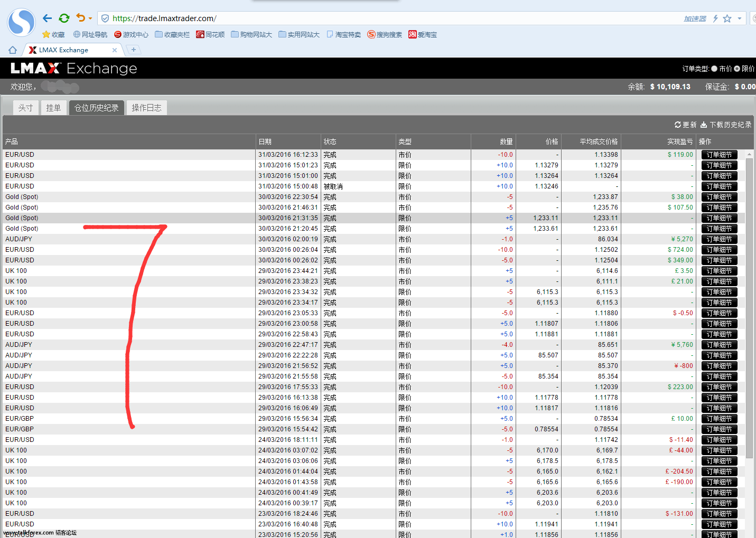Screen dimensions: 756x538
Task: Click the browser home icon
Action: pos(13,50)
